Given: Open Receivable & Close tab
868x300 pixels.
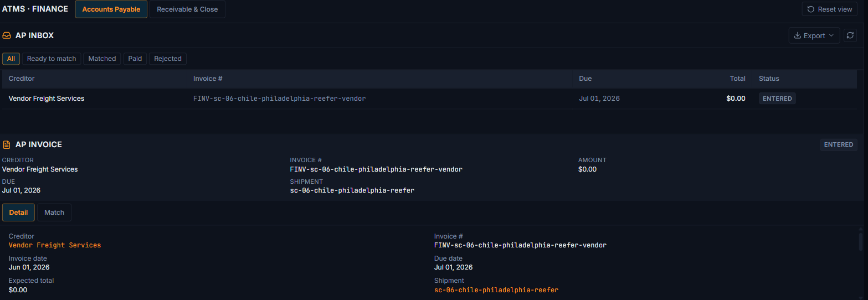Looking at the screenshot, I should click(187, 9).
